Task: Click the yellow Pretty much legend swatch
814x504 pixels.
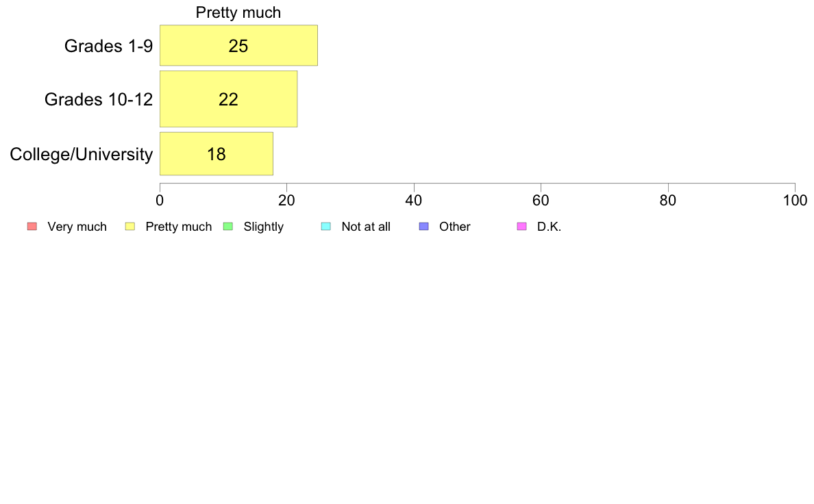Action: 129,226
